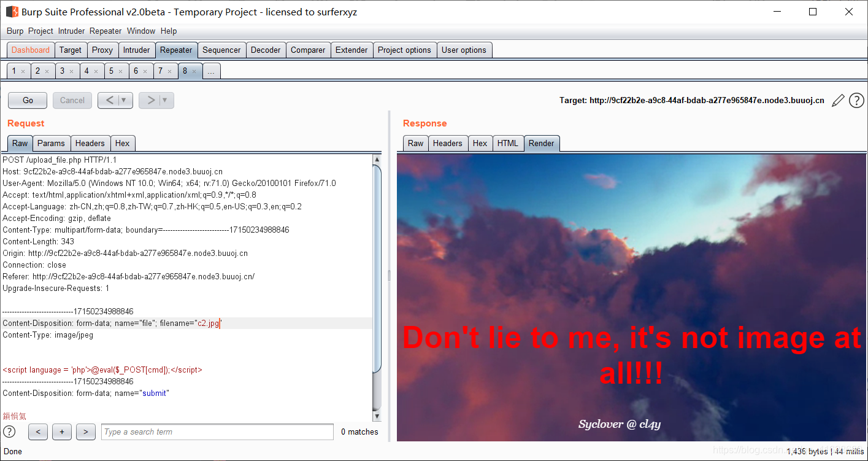Close Repeater tab 3 with its x
868x461 pixels.
tap(71, 71)
